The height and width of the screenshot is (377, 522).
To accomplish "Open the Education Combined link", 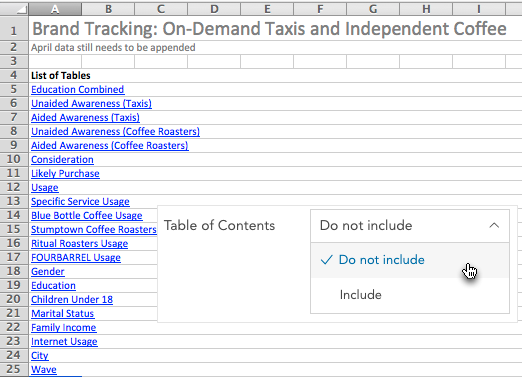I will (x=78, y=90).
